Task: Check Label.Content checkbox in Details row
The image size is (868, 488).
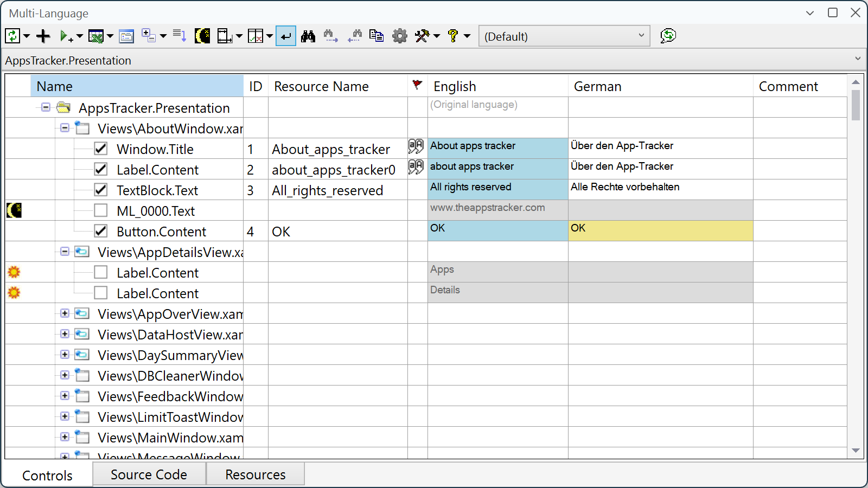Action: (101, 293)
